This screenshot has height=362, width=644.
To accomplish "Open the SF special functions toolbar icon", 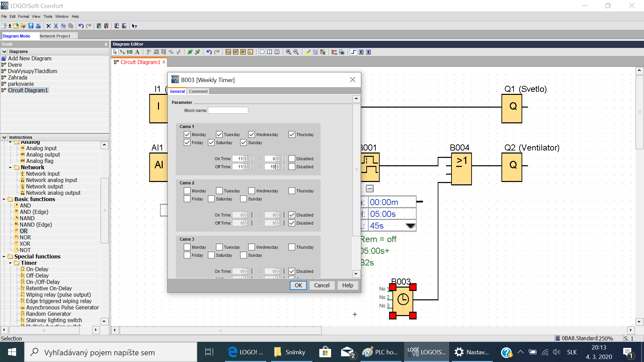I will pos(243,52).
